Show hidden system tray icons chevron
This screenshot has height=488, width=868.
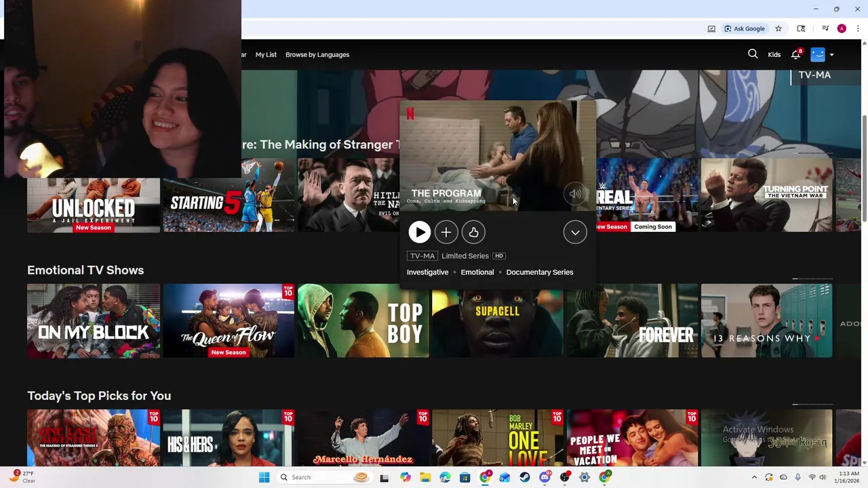pos(754,477)
